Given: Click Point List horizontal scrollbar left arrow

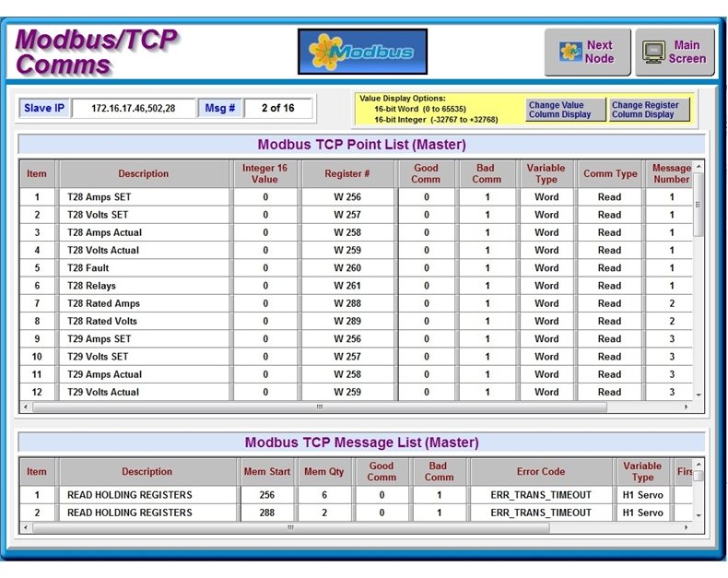Looking at the screenshot, I should (x=25, y=407).
